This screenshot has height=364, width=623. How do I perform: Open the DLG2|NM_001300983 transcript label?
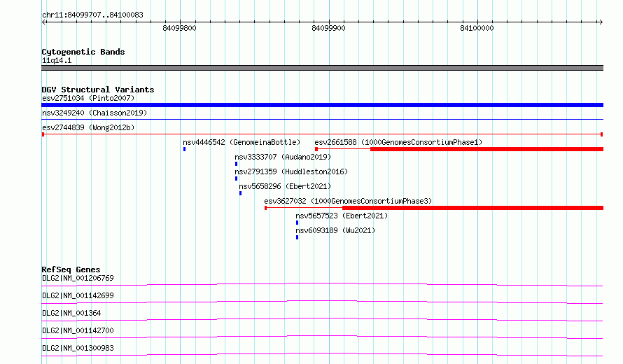[x=78, y=348]
